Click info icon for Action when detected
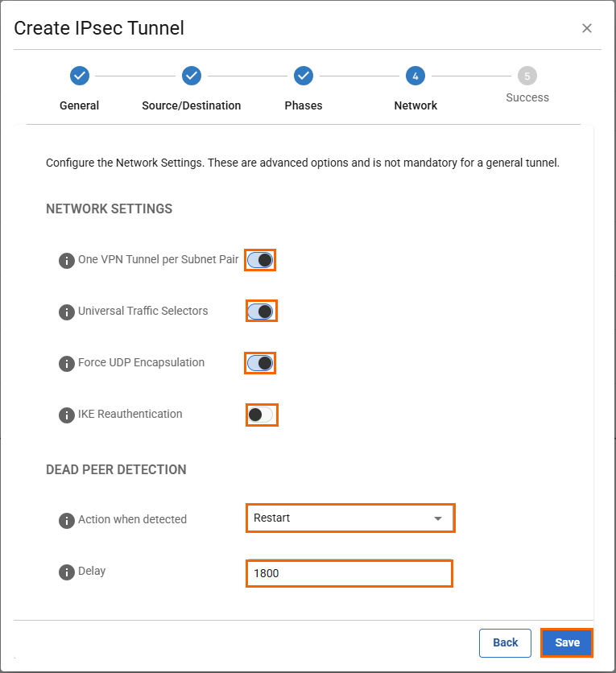 [67, 520]
